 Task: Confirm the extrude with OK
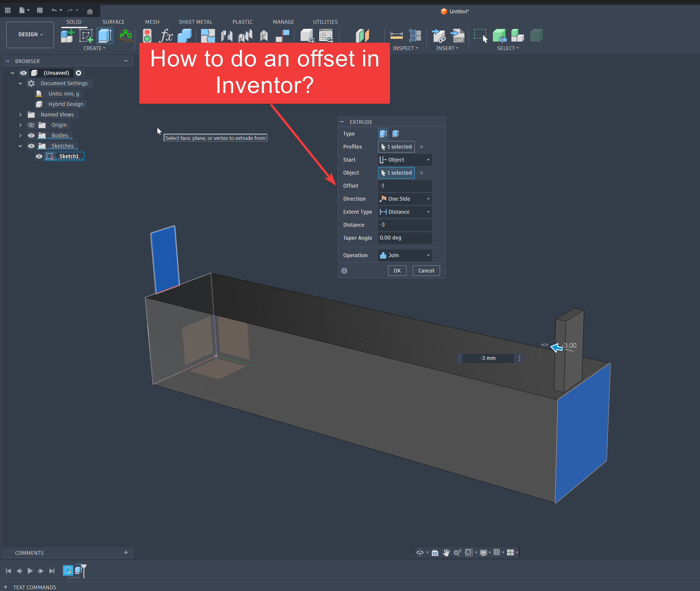click(x=397, y=271)
